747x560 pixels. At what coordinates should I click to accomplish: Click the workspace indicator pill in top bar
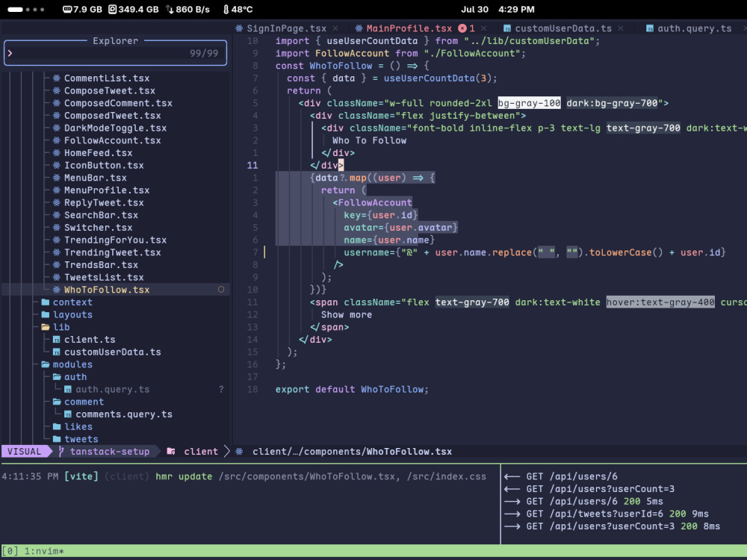15,10
